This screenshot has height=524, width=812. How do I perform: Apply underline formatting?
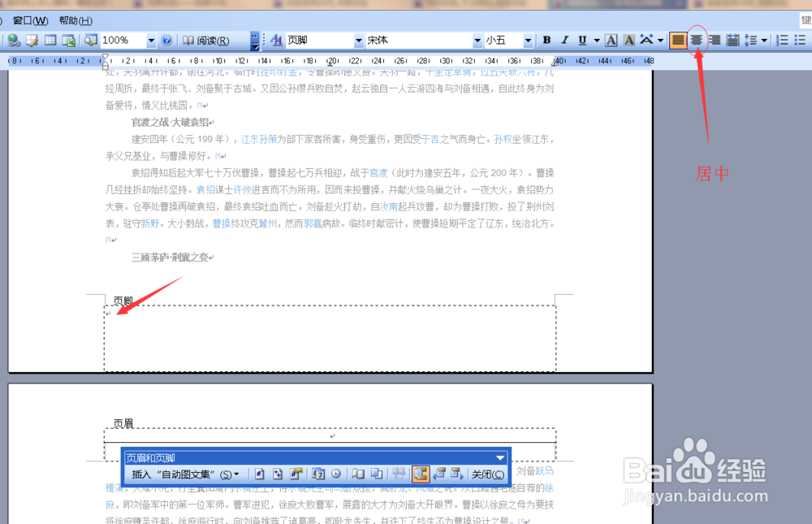(x=581, y=40)
